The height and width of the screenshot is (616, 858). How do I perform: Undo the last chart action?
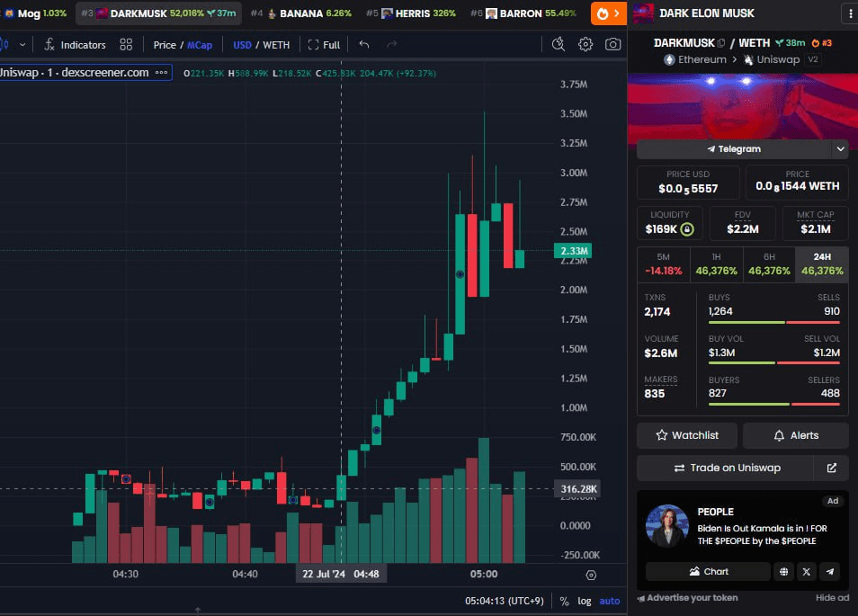point(364,45)
